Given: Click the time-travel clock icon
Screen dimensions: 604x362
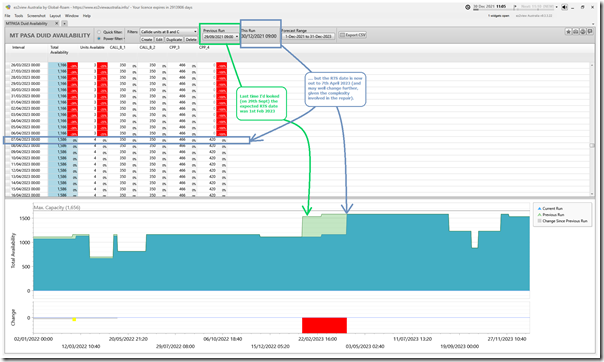Looking at the screenshot, I should (x=468, y=7).
